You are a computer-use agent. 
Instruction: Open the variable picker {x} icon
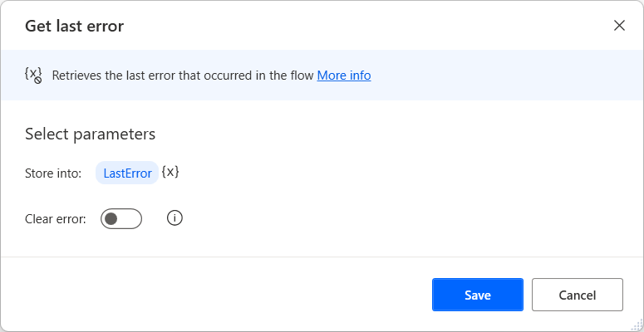tap(170, 173)
